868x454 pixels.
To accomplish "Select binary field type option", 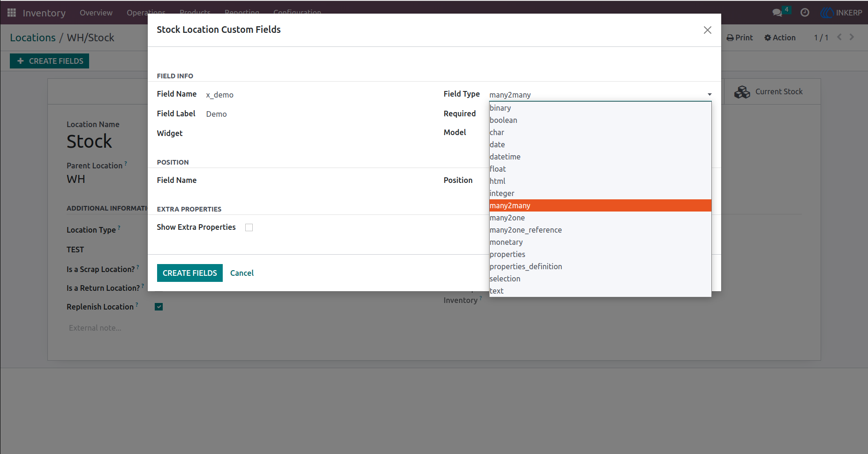I will pyautogui.click(x=600, y=108).
